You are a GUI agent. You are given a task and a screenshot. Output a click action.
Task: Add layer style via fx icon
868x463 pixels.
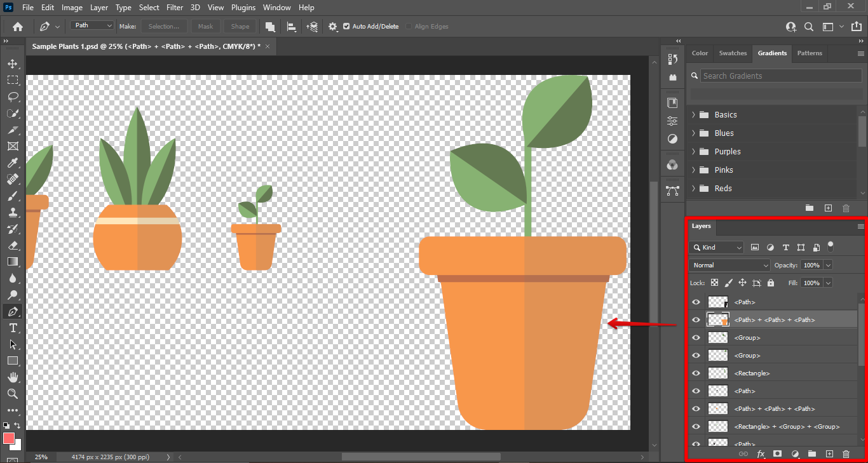pyautogui.click(x=761, y=454)
